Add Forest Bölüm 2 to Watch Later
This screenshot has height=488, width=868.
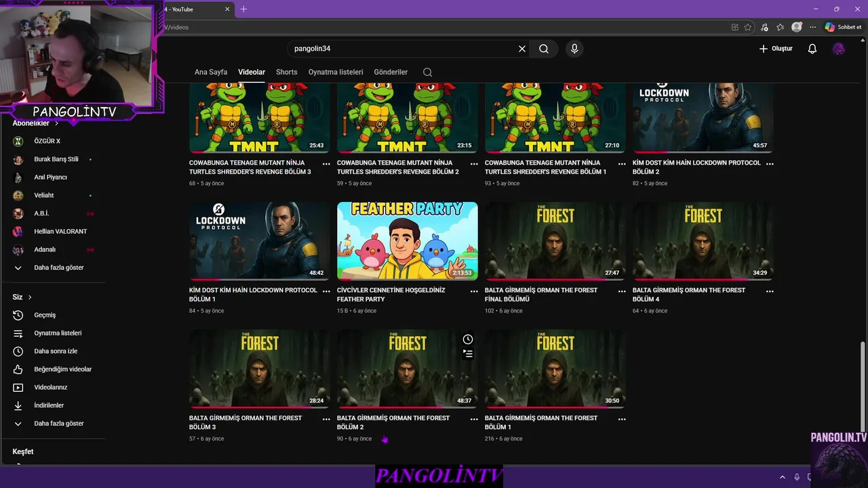(468, 340)
